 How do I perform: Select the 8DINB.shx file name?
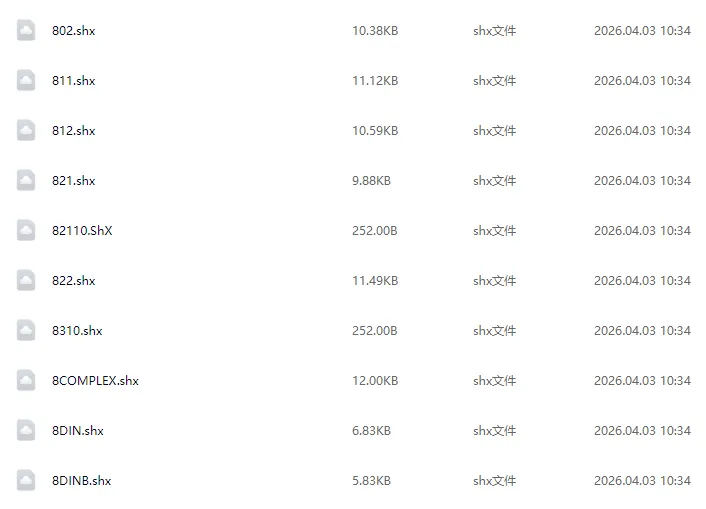pos(81,481)
